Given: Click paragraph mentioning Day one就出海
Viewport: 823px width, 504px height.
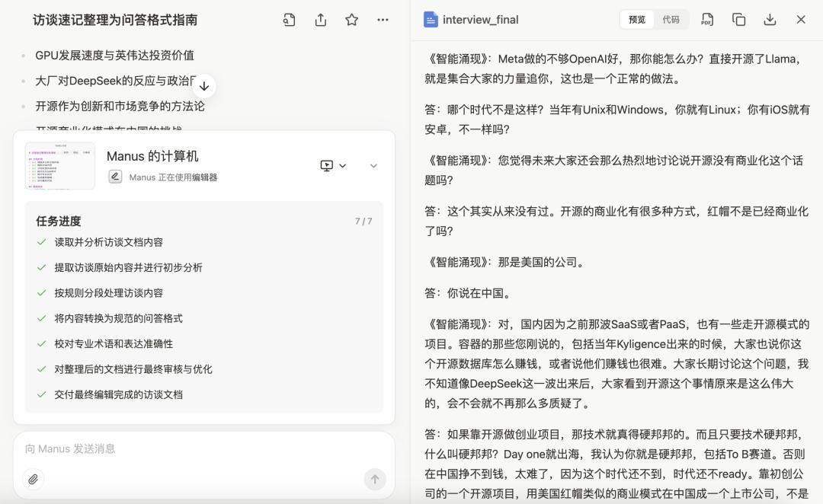Looking at the screenshot, I should point(615,464).
